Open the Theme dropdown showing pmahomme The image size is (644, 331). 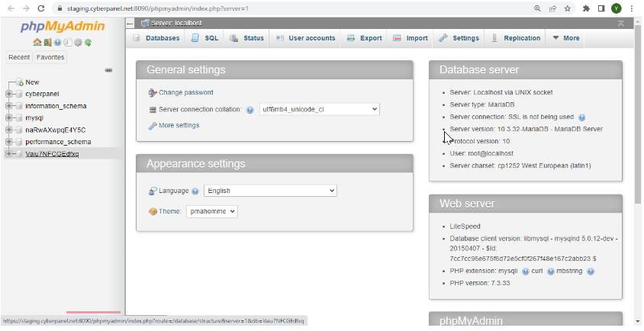pos(212,211)
